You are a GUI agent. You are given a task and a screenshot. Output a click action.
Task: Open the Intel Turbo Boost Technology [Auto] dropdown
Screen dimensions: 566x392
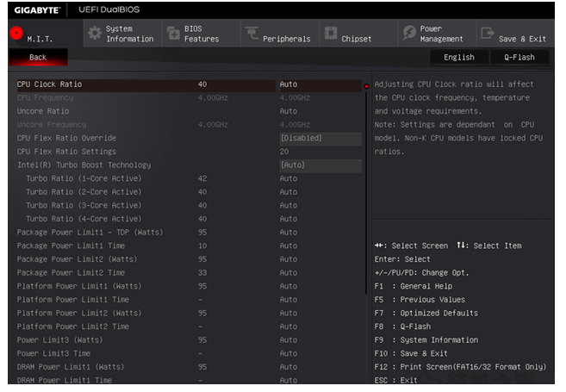(x=320, y=165)
